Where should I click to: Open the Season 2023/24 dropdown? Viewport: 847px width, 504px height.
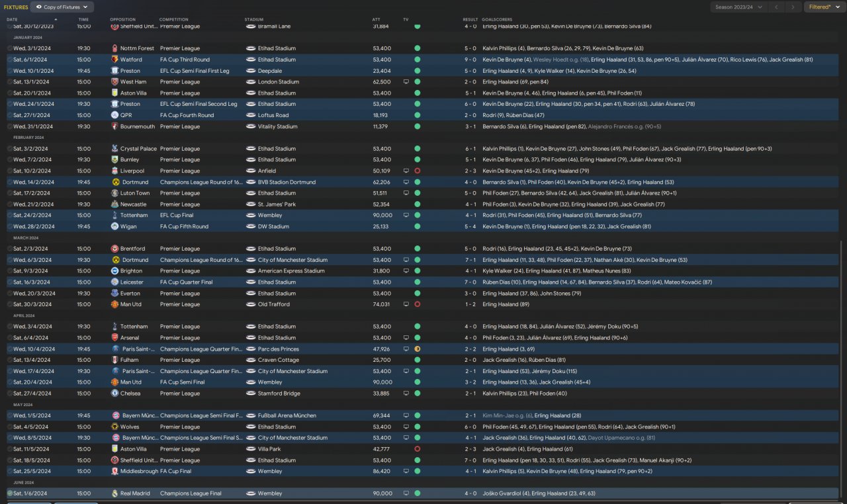tap(738, 7)
